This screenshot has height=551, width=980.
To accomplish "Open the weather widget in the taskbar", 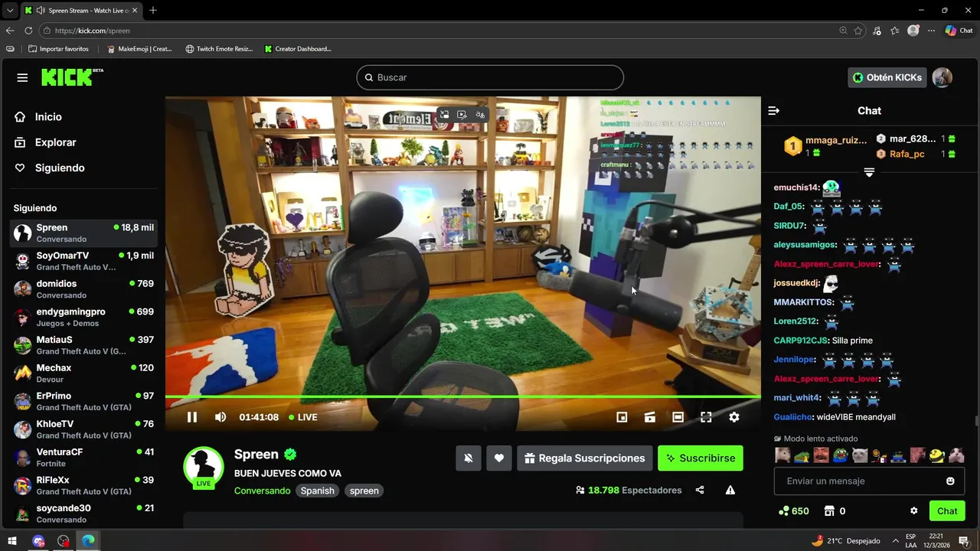I will click(846, 541).
